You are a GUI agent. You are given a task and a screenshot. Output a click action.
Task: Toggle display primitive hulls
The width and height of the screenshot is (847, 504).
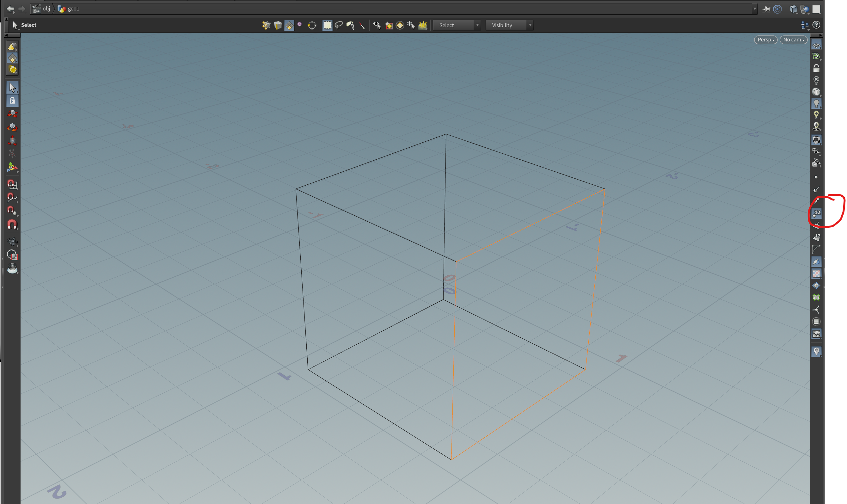[x=816, y=249]
